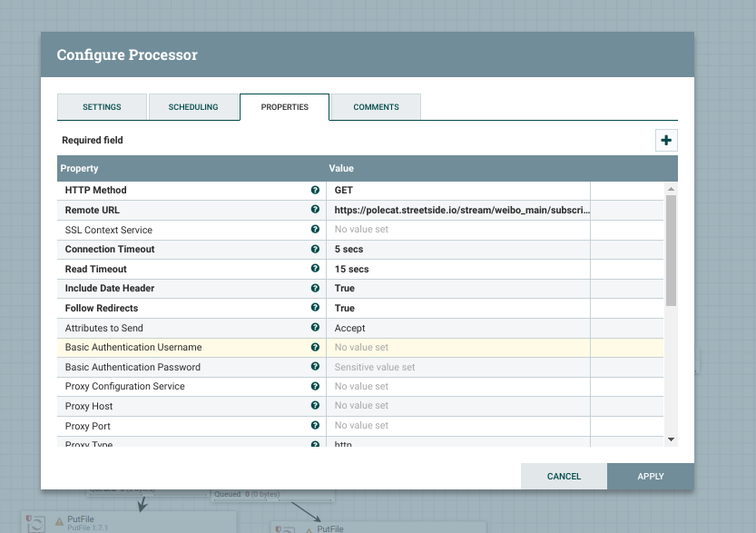
Task: Click help icon for SSL Context Service
Action: pyautogui.click(x=315, y=230)
